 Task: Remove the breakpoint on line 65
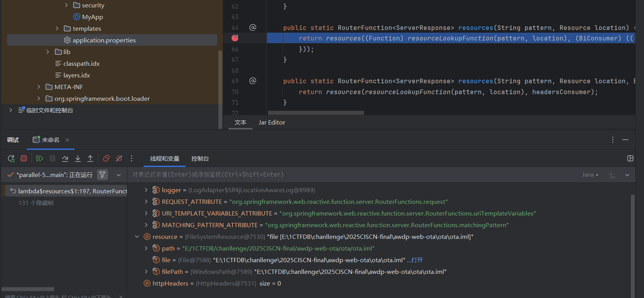click(235, 38)
